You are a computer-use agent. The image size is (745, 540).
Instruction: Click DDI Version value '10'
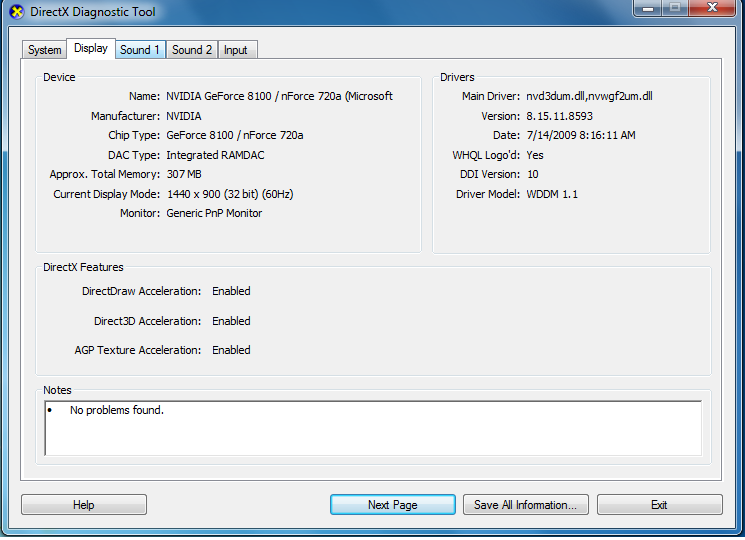coord(533,174)
